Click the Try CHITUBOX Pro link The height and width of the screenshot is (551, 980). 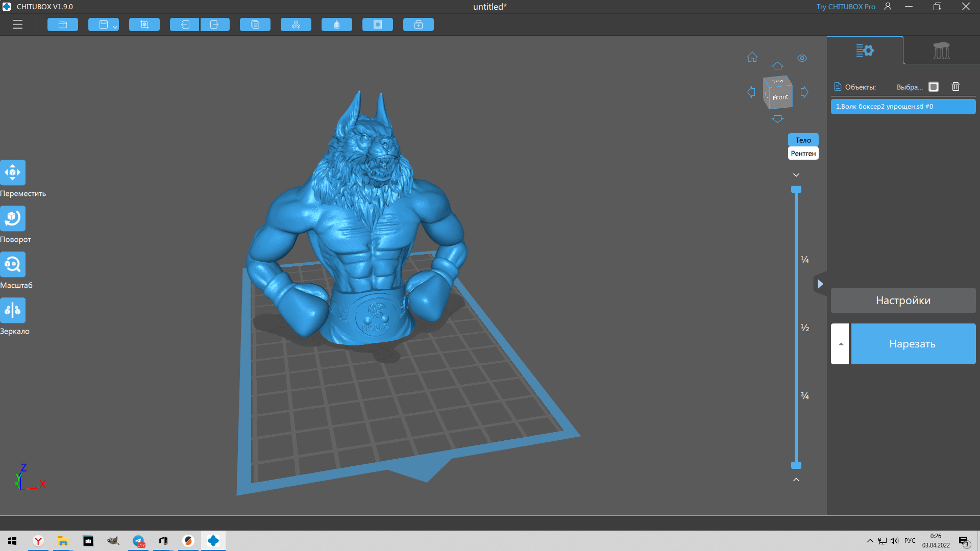coord(845,7)
